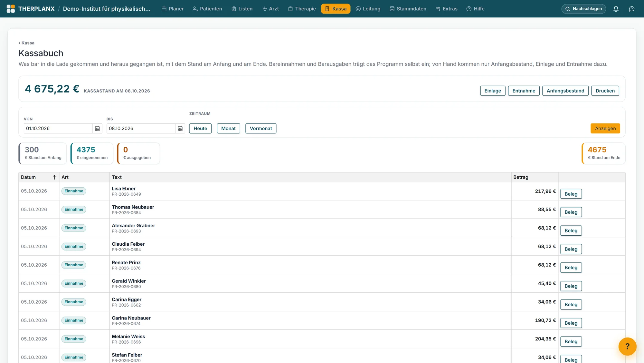Screen dimensions: 644x363
Task: Open the Leitung menu
Action: click(x=368, y=9)
